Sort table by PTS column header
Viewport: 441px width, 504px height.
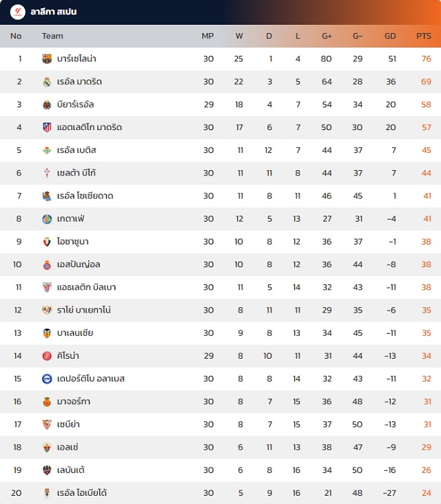(424, 36)
